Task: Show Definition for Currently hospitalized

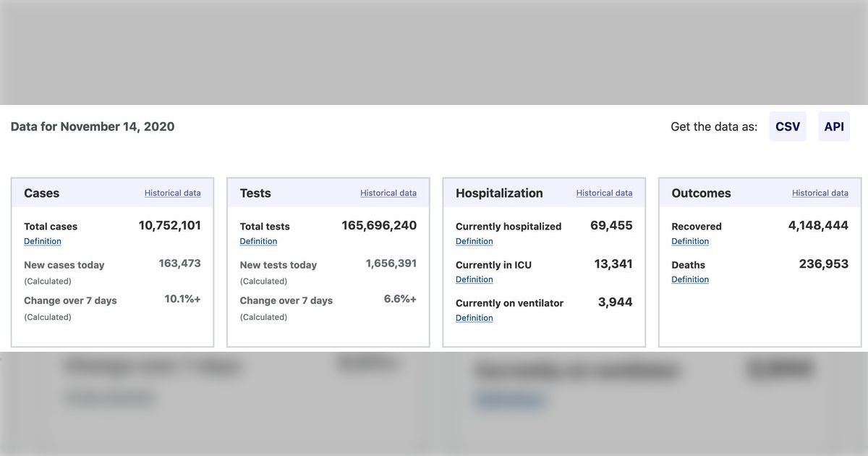Action: [x=474, y=242]
